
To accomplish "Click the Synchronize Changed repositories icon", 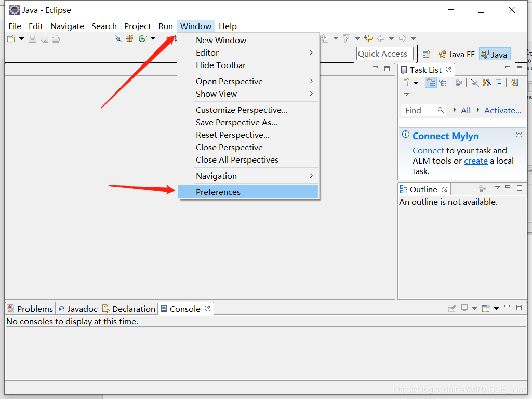I will pyautogui.click(x=515, y=83).
